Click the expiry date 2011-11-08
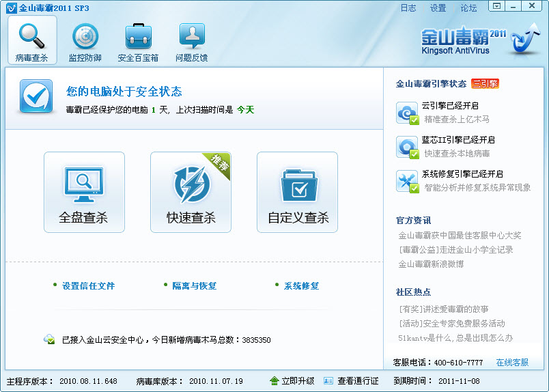The image size is (549, 392). (x=459, y=381)
